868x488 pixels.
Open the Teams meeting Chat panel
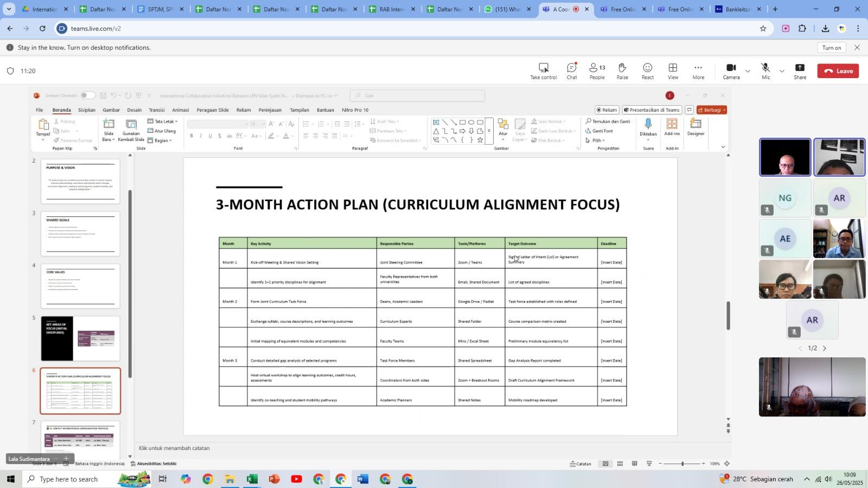572,70
